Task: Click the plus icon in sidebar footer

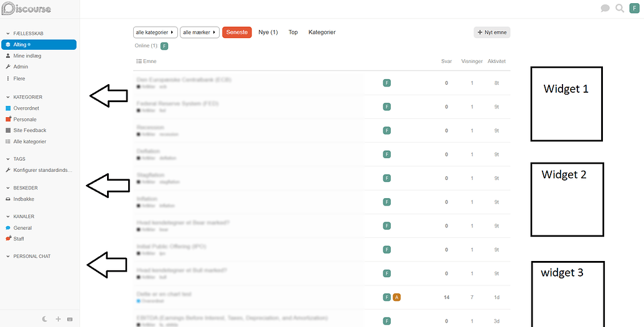Action: [x=58, y=319]
